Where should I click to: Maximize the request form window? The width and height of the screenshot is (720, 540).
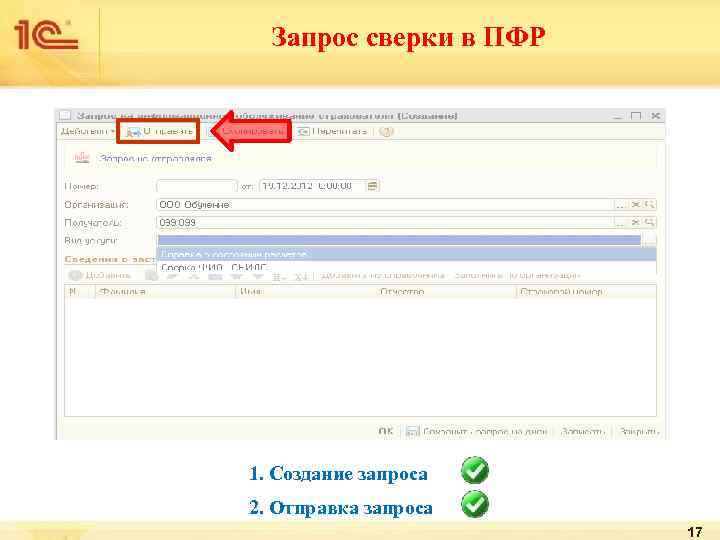[x=636, y=116]
